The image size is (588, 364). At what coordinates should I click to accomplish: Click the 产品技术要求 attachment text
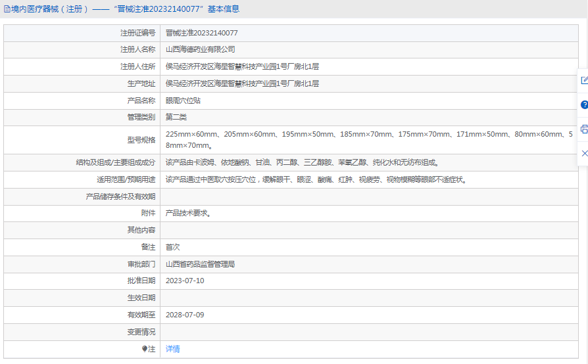click(188, 213)
